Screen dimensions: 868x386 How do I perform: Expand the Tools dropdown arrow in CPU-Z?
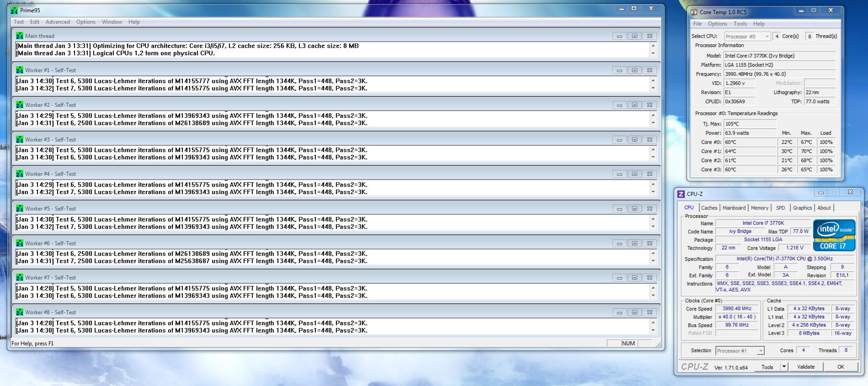pyautogui.click(x=784, y=367)
